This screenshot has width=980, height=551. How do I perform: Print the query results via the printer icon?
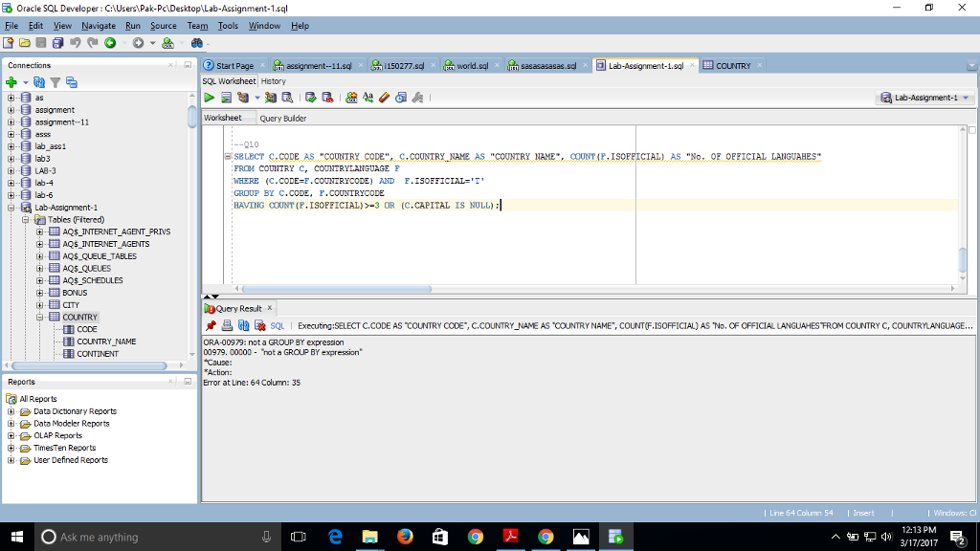click(x=226, y=325)
